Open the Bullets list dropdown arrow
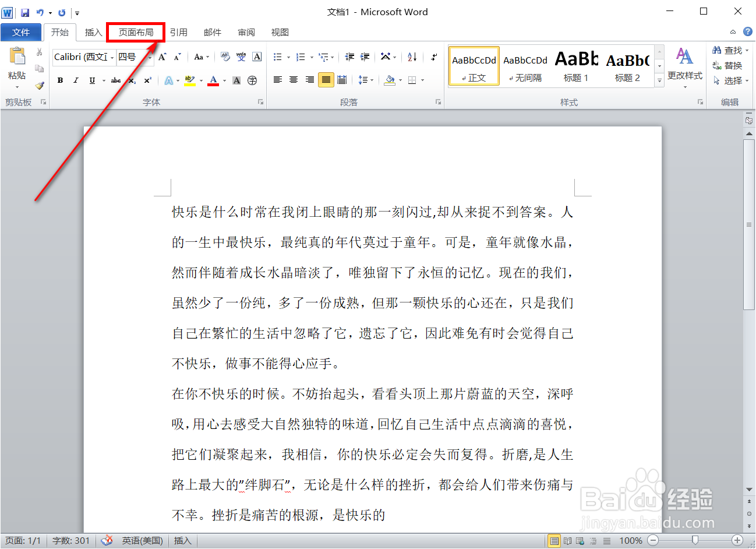This screenshot has height=549, width=756. pos(288,57)
